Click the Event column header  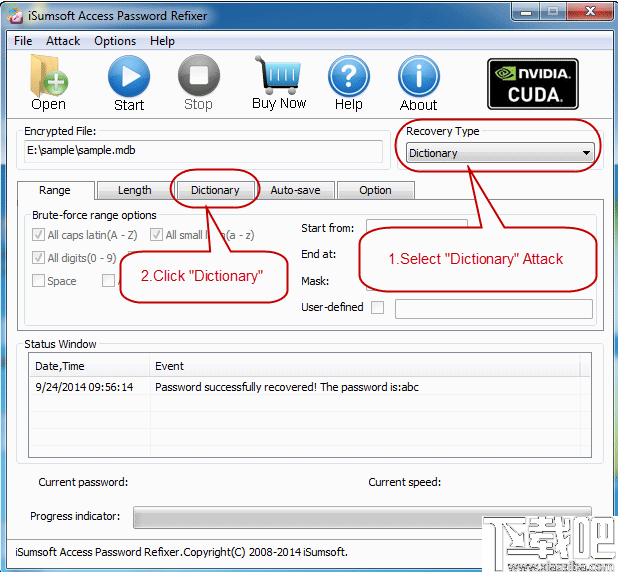click(365, 366)
